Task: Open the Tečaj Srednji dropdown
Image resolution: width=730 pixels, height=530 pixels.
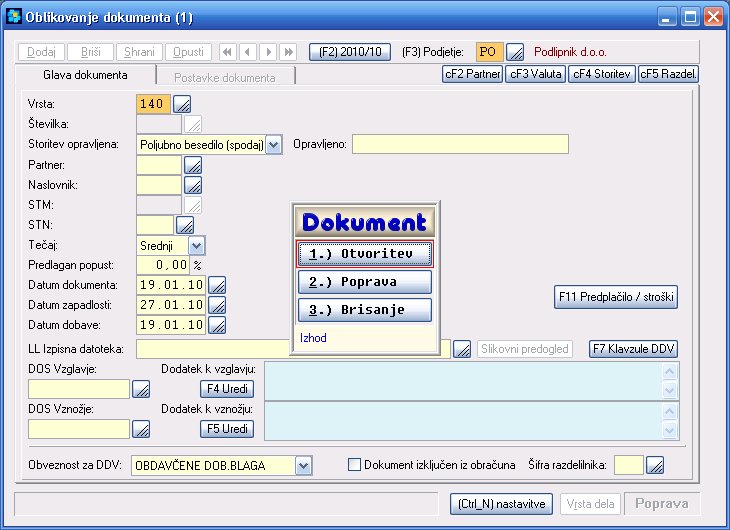Action: tap(196, 245)
